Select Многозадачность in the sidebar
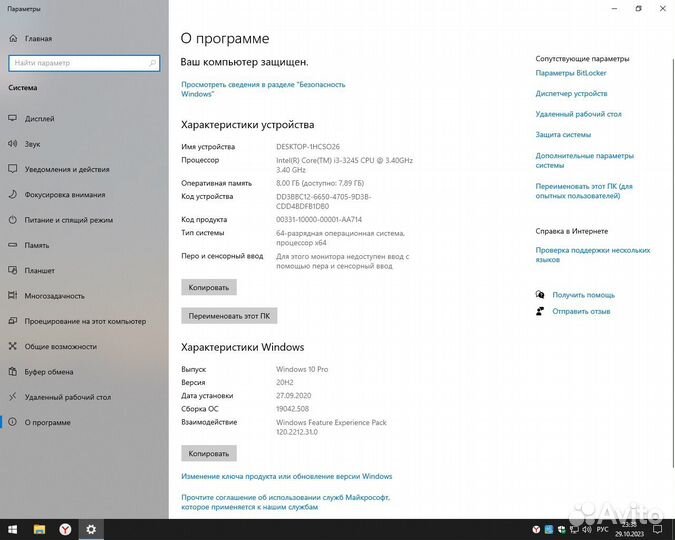The width and height of the screenshot is (675, 540). tap(55, 296)
